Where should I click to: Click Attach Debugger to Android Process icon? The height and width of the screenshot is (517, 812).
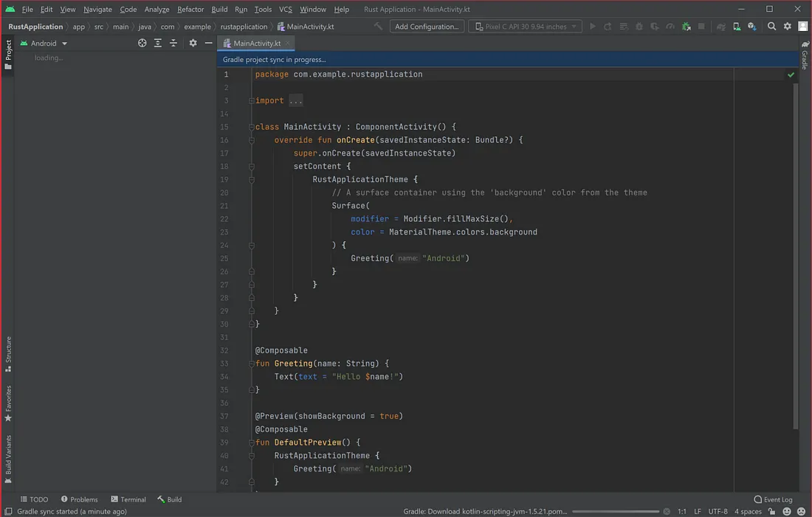(687, 27)
